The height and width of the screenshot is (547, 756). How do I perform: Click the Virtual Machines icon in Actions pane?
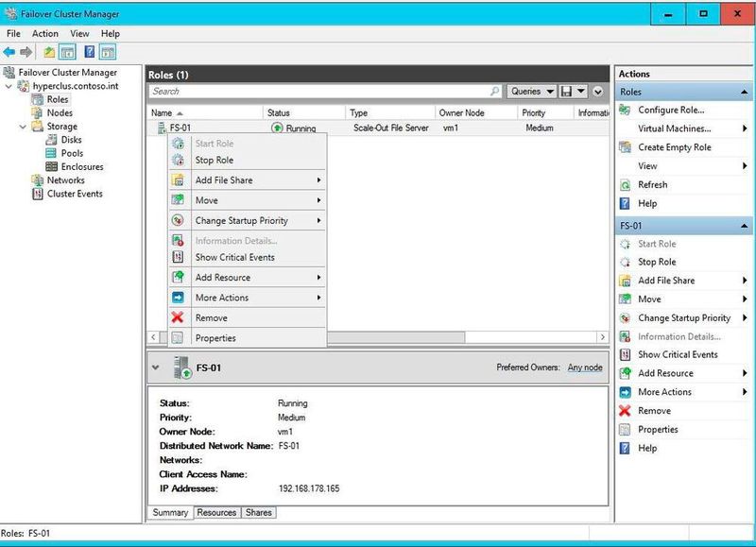(x=628, y=129)
